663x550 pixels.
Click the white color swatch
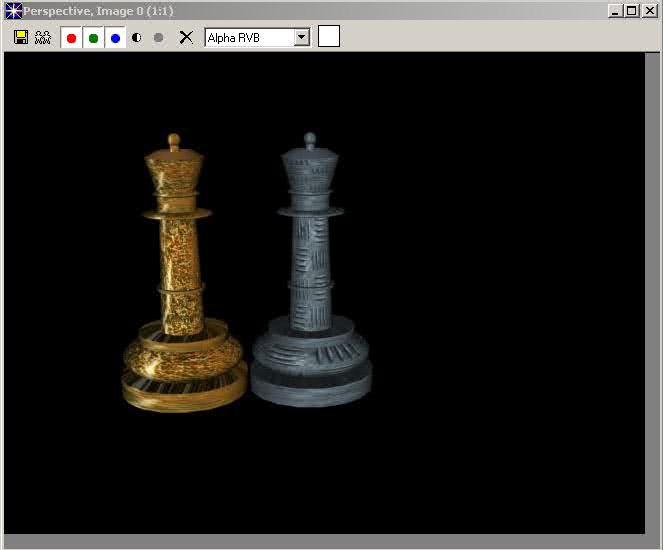[329, 37]
